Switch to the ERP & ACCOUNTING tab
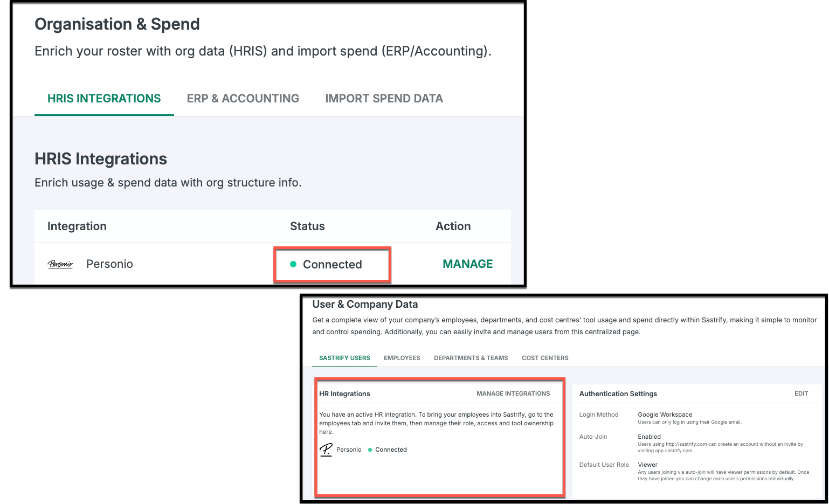Viewport: 829px width, 504px height. pyautogui.click(x=243, y=99)
